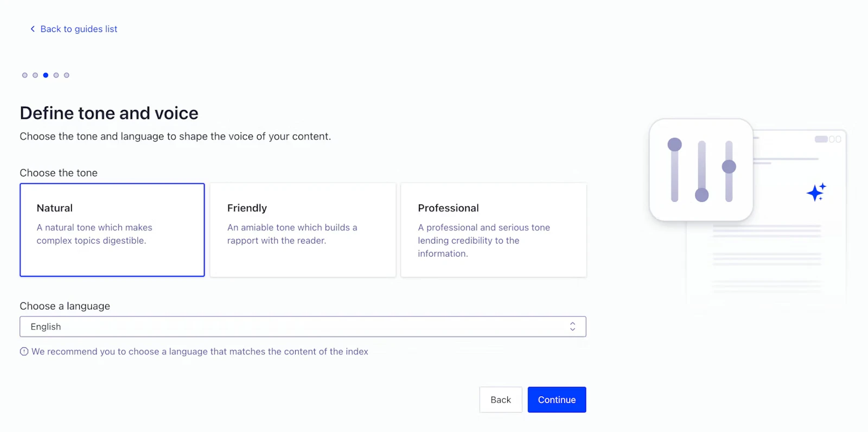Pick the Professional tone card
This screenshot has height=432, width=868.
pyautogui.click(x=494, y=230)
